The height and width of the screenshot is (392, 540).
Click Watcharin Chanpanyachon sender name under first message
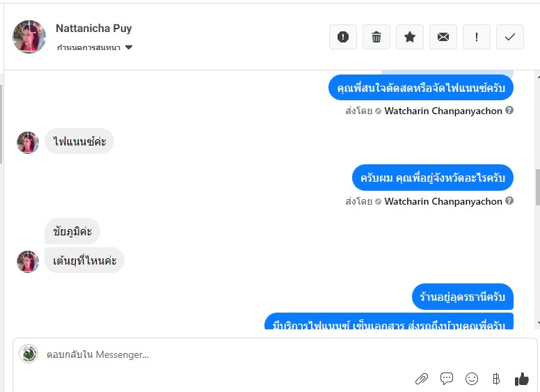443,111
